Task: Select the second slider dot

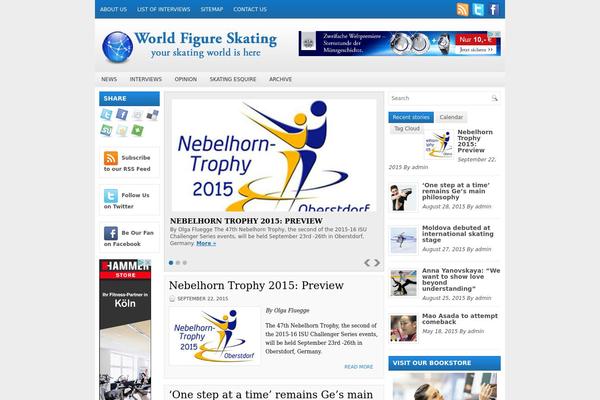Action: [178, 263]
